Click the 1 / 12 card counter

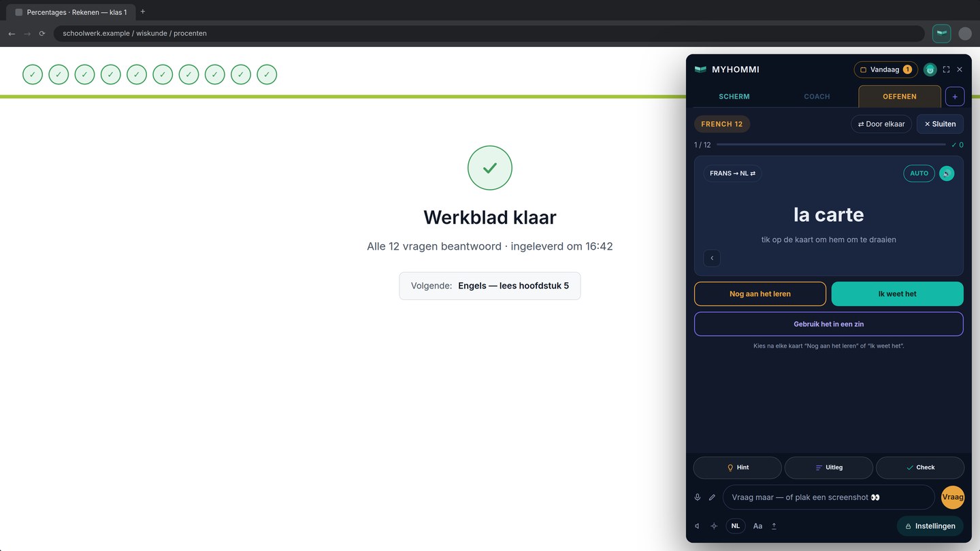702,145
